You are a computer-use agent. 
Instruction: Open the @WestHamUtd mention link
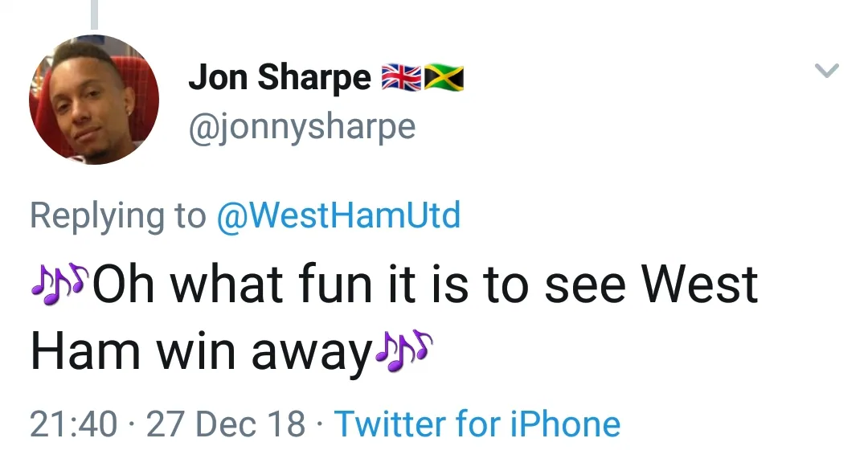pyautogui.click(x=338, y=215)
